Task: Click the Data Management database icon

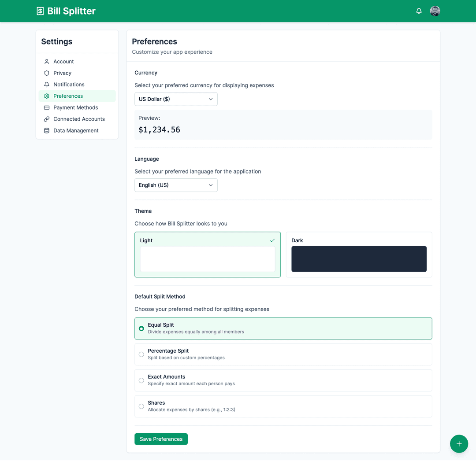Action: tap(46, 130)
